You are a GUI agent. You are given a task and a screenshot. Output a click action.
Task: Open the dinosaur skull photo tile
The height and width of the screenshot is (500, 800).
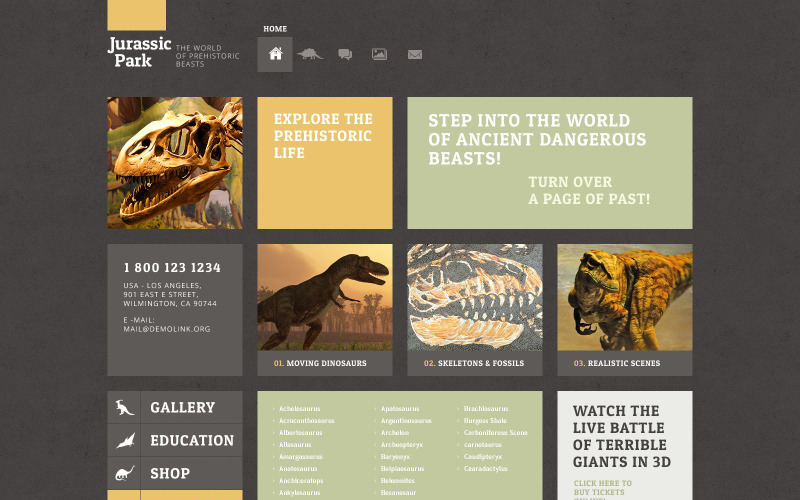click(175, 163)
